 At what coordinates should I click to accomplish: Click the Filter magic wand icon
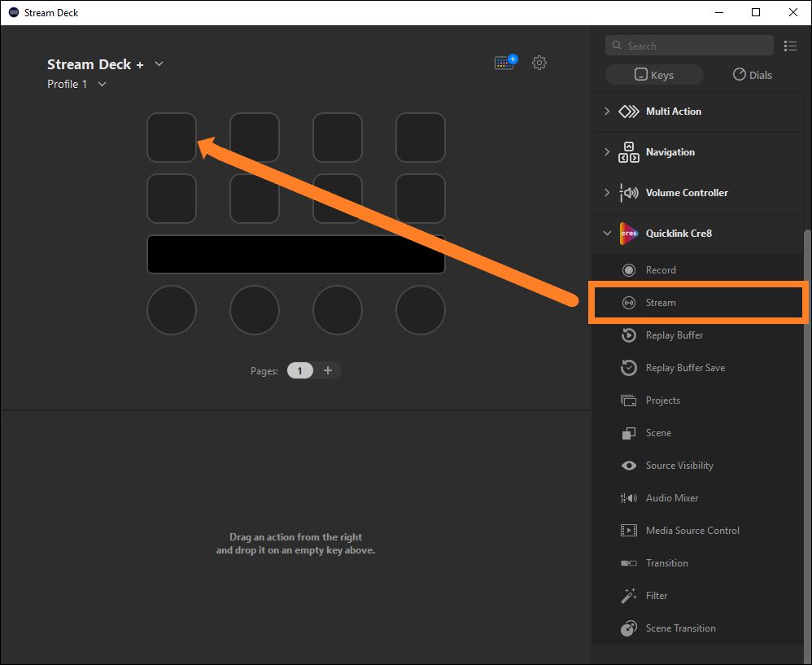click(629, 596)
